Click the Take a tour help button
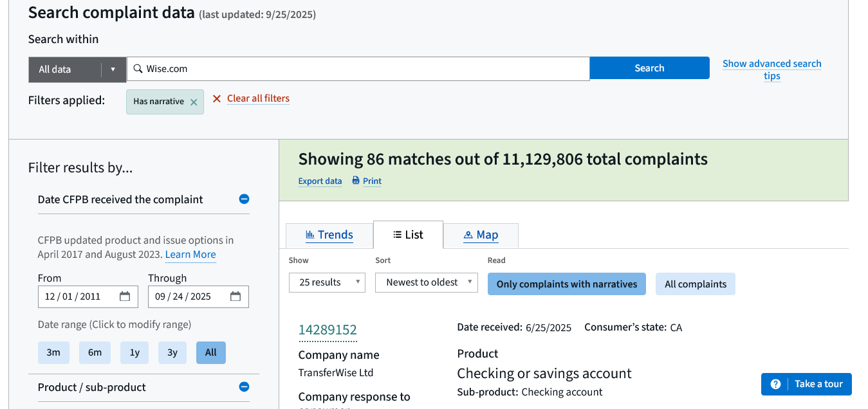This screenshot has width=868, height=409. pos(806,384)
